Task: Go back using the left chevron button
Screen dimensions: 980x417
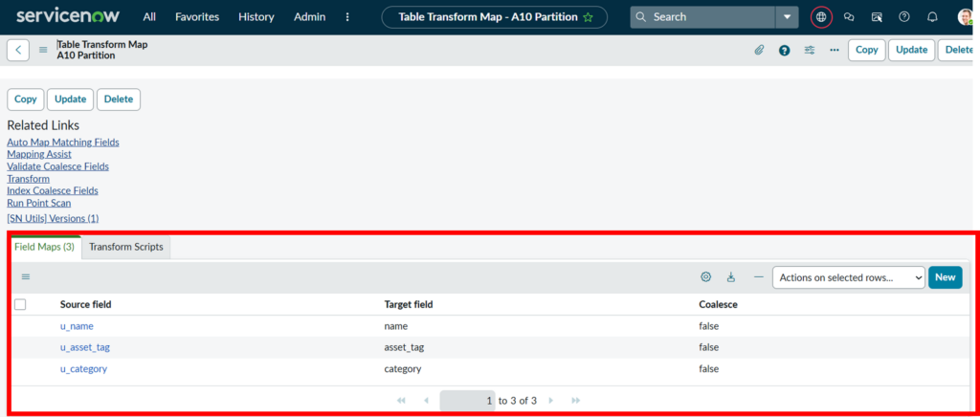Action: 18,51
